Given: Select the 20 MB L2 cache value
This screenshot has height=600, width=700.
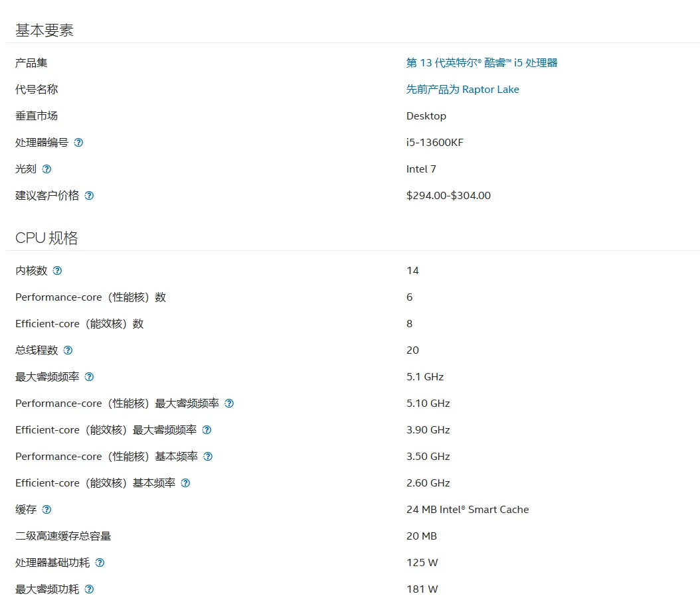Looking at the screenshot, I should pos(422,536).
